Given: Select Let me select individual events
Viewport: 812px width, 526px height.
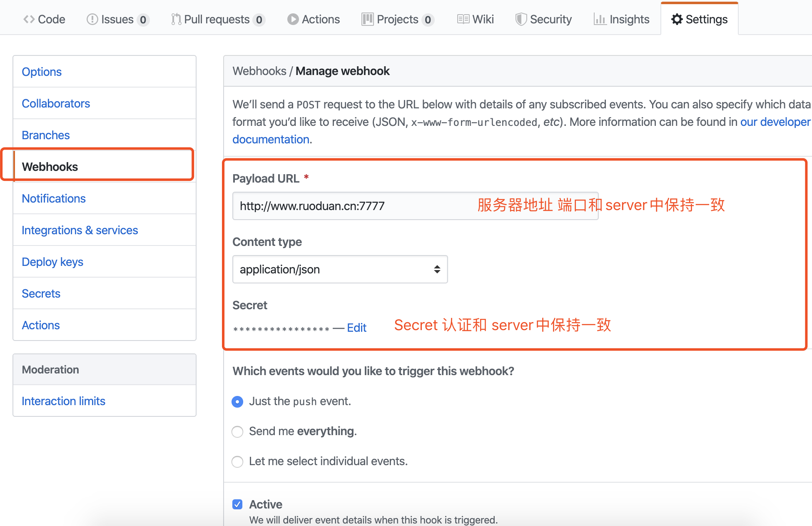Looking at the screenshot, I should click(x=237, y=462).
